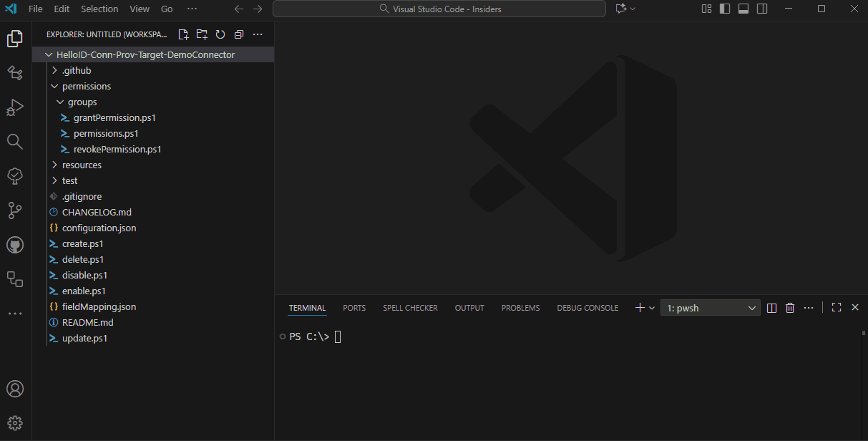This screenshot has height=441, width=868.
Task: Open configuration.json file
Action: (x=153, y=228)
